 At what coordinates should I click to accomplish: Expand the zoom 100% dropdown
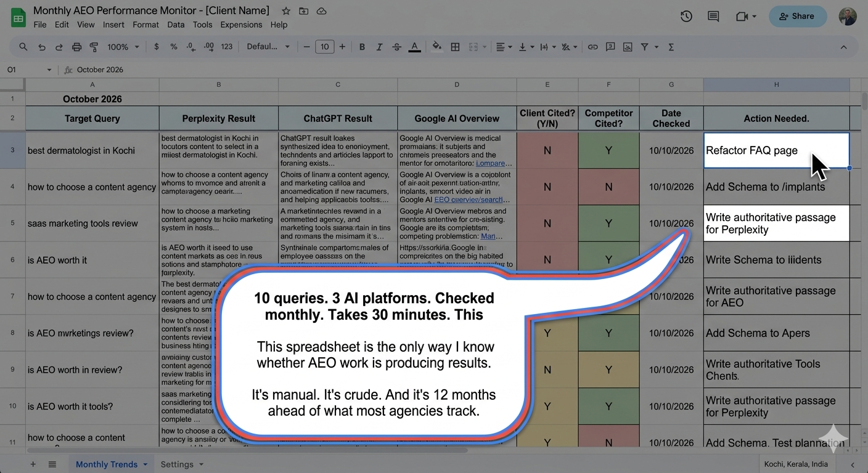pos(137,47)
